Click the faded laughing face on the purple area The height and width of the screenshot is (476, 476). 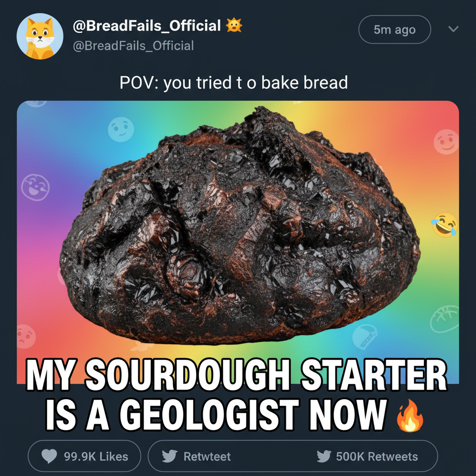click(35, 186)
